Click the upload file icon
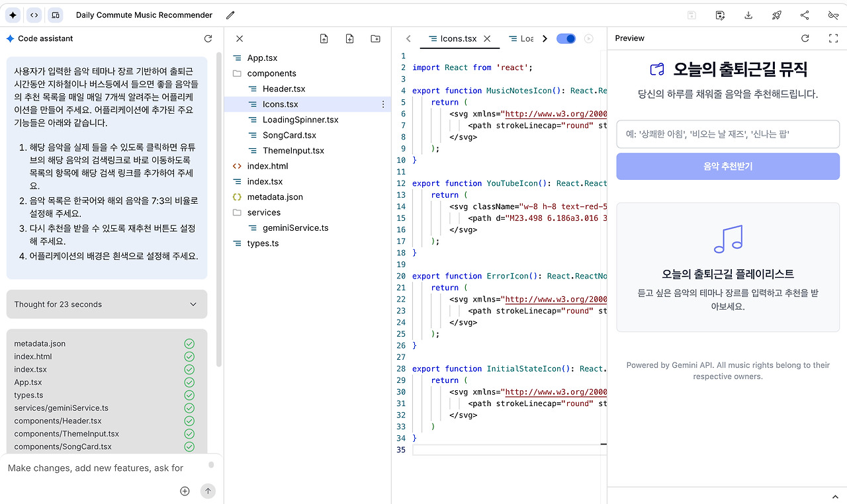The height and width of the screenshot is (504, 847). pos(324,39)
